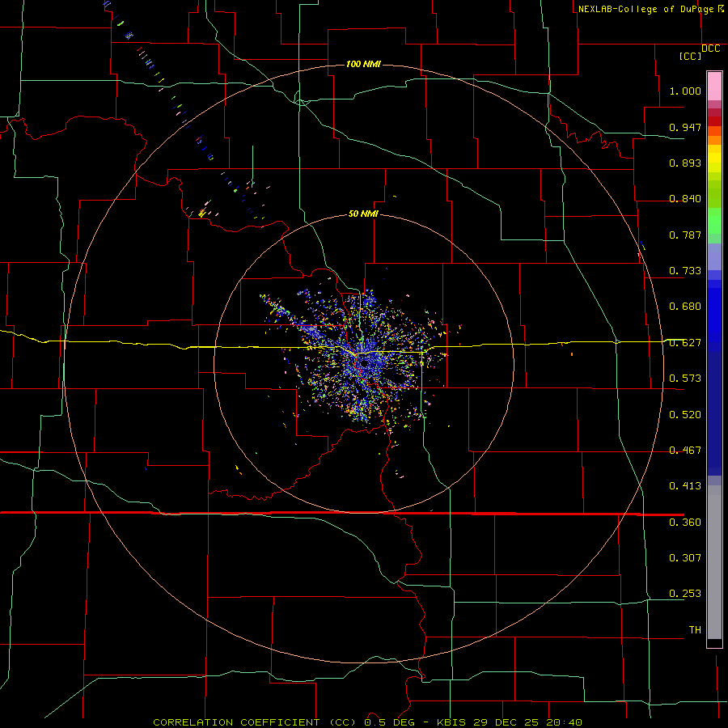Select the 0.680 scale value
This screenshot has width=728, height=728.
[x=685, y=307]
